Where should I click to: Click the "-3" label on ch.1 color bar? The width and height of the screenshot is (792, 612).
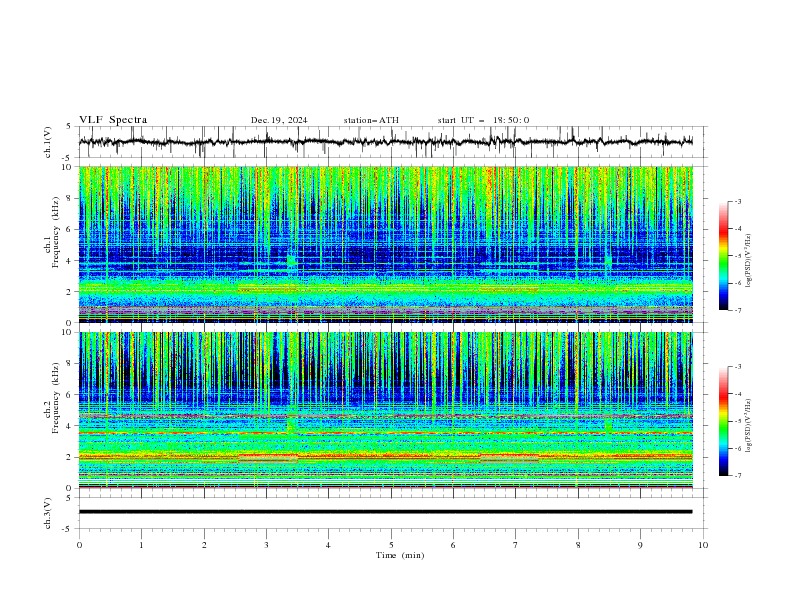(x=737, y=201)
